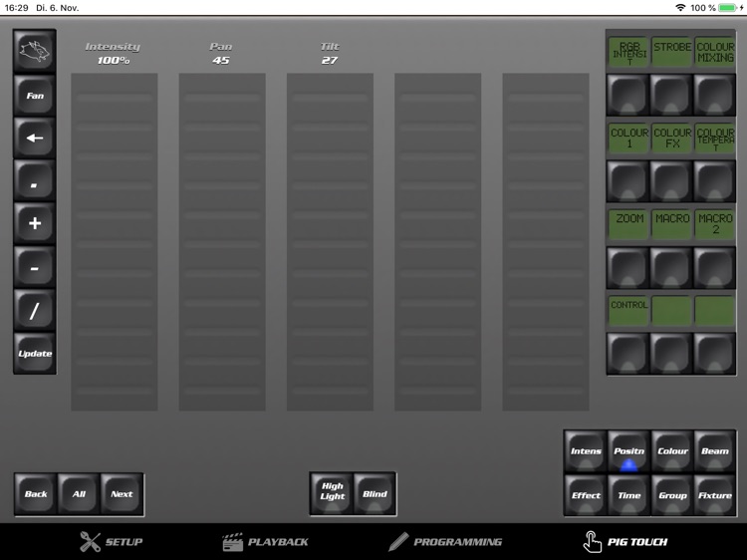Click the All button
Screen dimensions: 747x560
click(79, 494)
